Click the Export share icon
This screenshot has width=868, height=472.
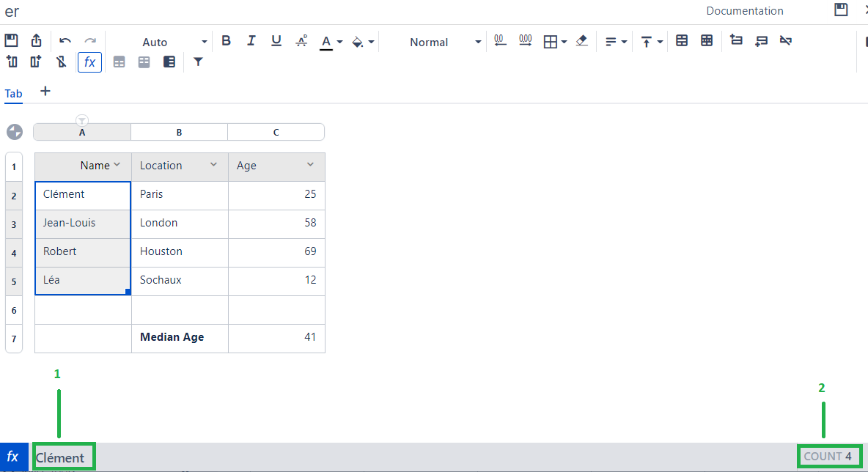tap(36, 41)
